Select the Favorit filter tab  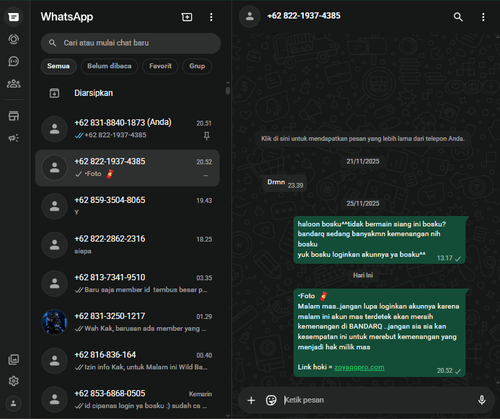[160, 66]
